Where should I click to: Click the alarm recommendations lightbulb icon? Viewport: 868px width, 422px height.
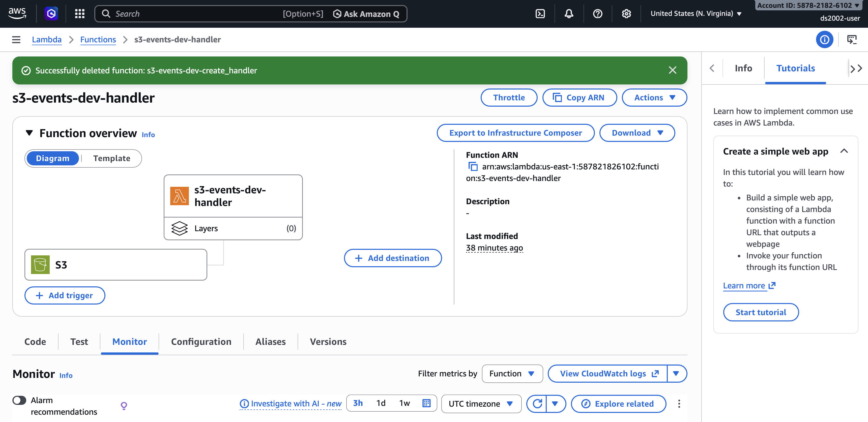pyautogui.click(x=124, y=406)
